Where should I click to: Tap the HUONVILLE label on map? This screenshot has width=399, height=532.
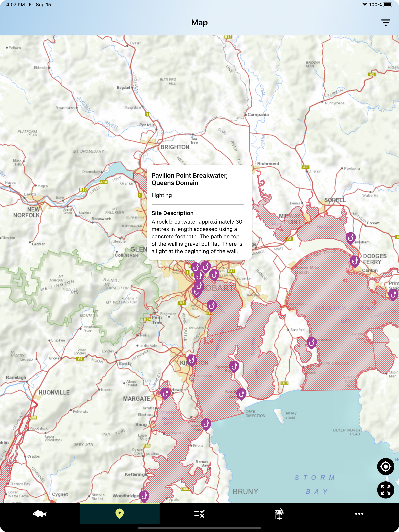(x=54, y=393)
